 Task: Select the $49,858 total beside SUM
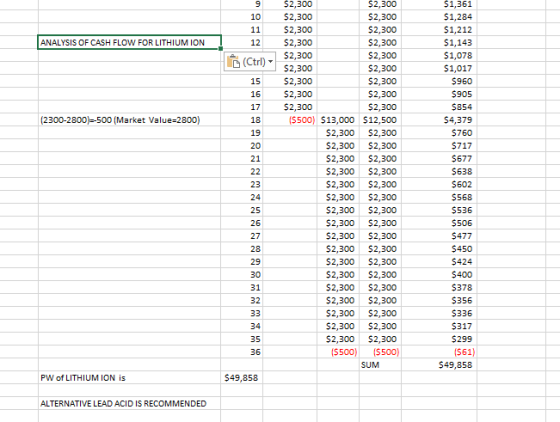pos(439,365)
